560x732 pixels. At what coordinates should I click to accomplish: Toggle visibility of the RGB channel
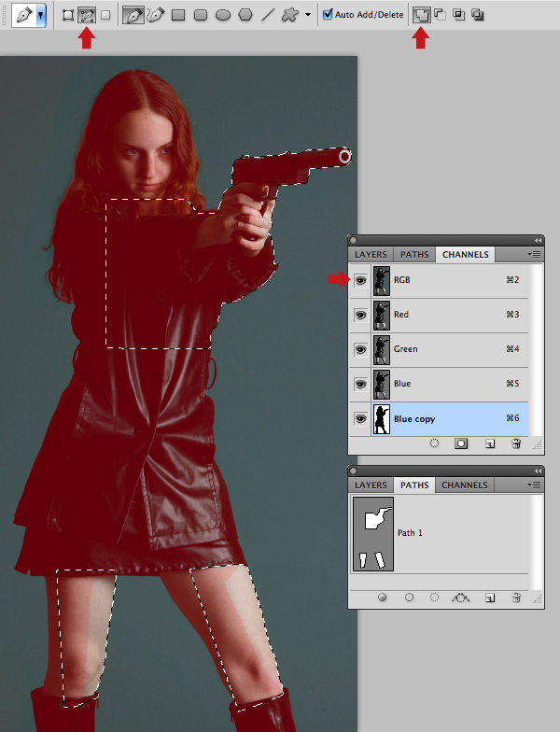(360, 280)
